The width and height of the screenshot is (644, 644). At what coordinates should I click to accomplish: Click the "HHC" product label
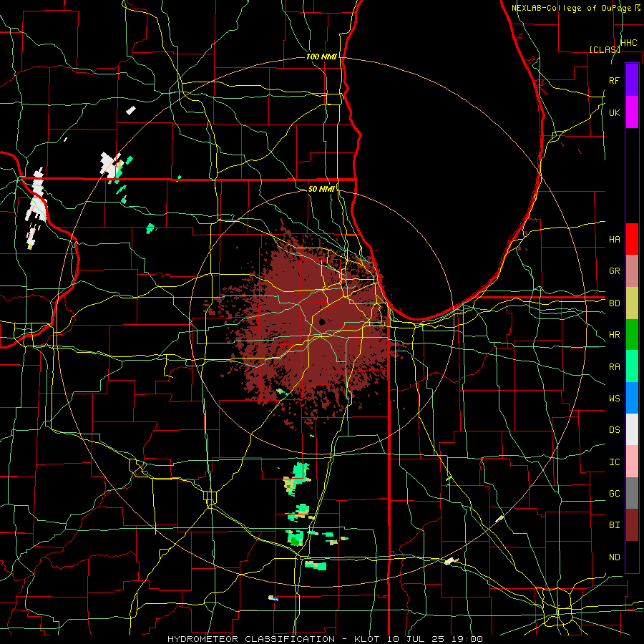click(628, 43)
